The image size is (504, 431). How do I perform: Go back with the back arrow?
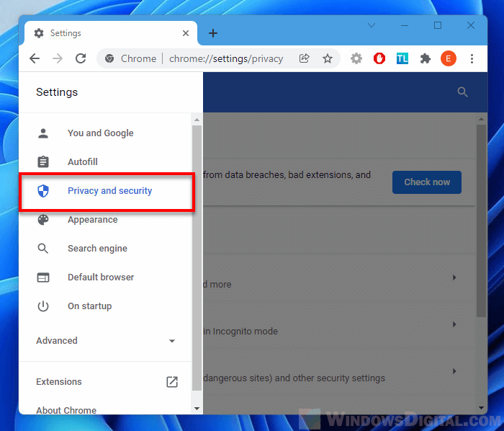[35, 58]
